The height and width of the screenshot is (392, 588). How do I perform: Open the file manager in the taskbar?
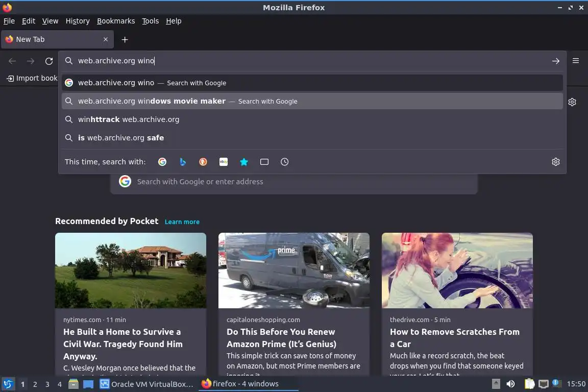click(73, 384)
